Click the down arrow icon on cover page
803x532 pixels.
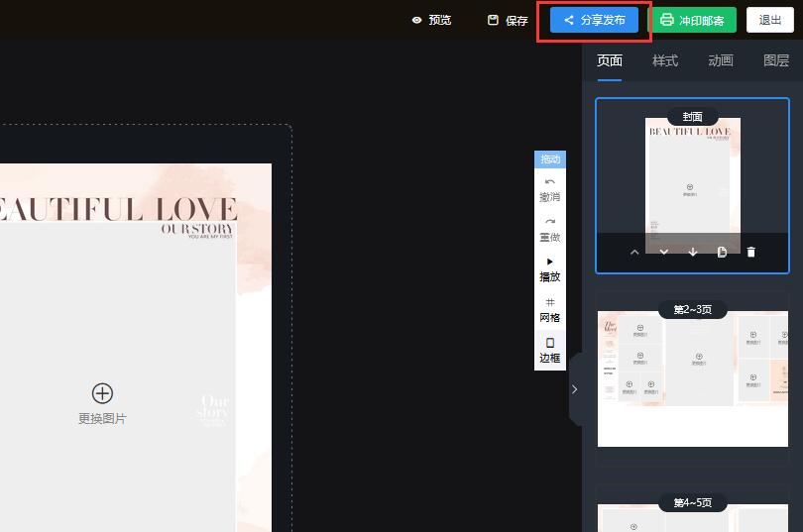[x=693, y=253]
